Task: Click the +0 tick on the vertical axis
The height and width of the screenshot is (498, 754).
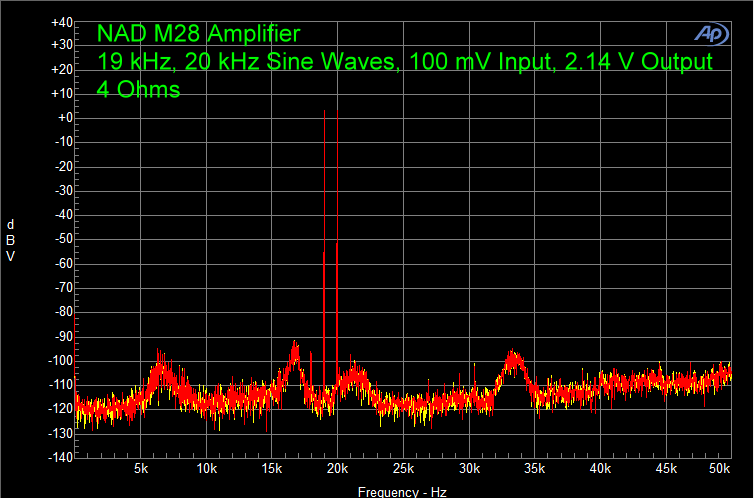Action: 64,118
